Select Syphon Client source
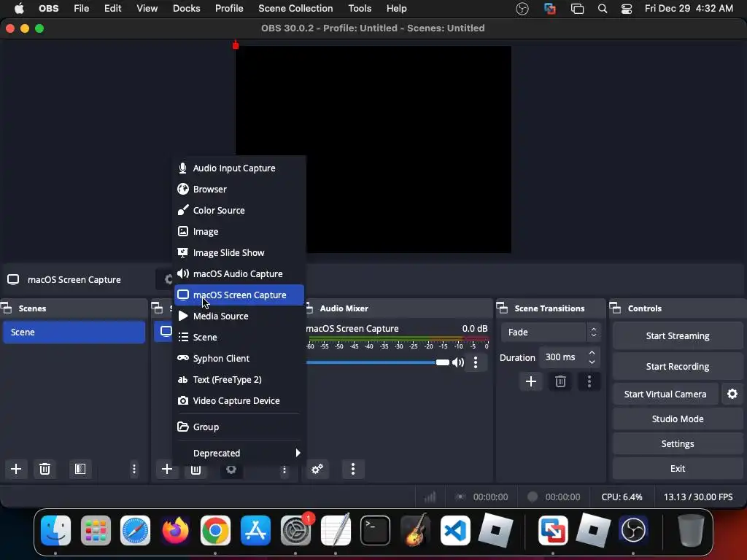 point(239,358)
